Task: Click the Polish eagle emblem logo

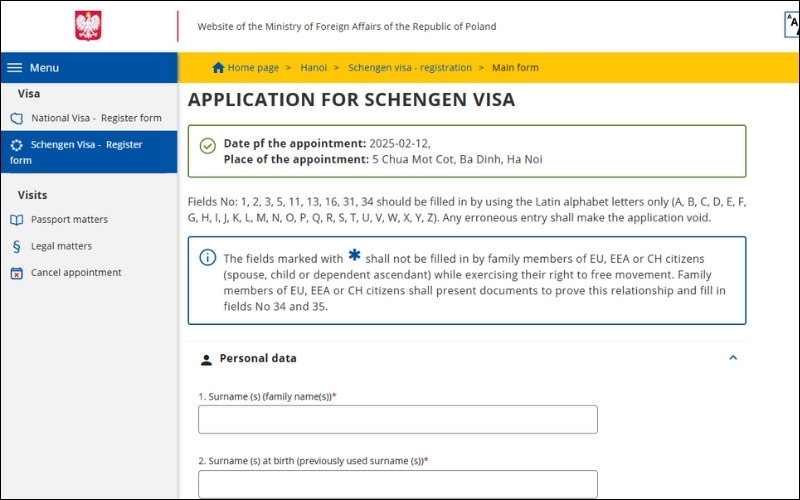Action: click(88, 26)
